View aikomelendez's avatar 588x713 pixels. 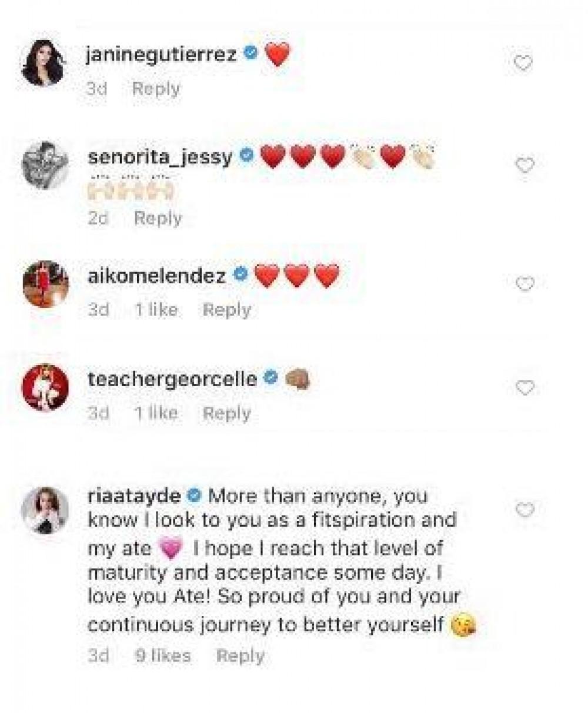45,284
